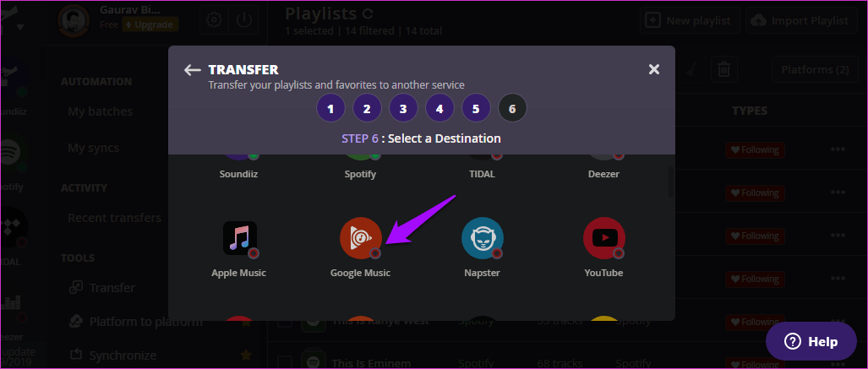The height and width of the screenshot is (369, 868).
Task: Select Apple Music as destination
Action: pyautogui.click(x=240, y=238)
